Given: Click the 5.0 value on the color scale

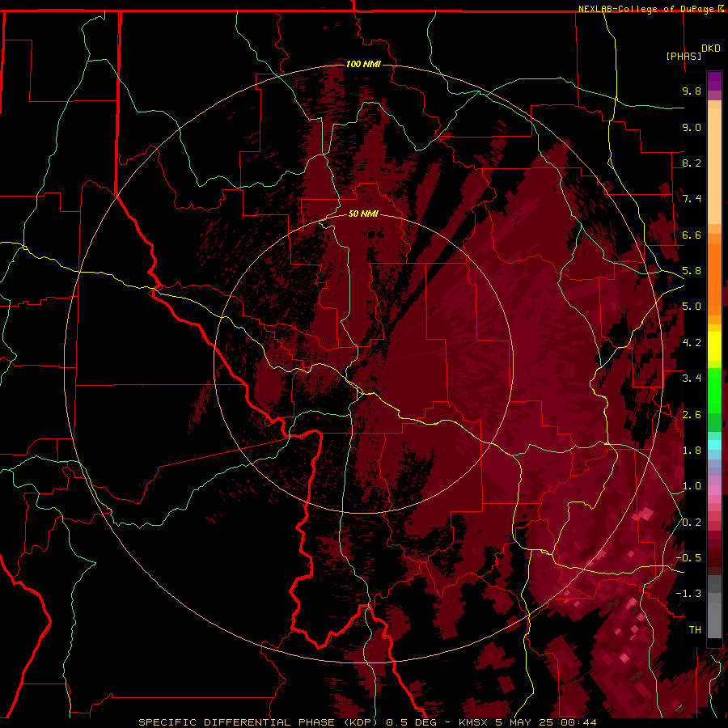Looking at the screenshot, I should [692, 307].
